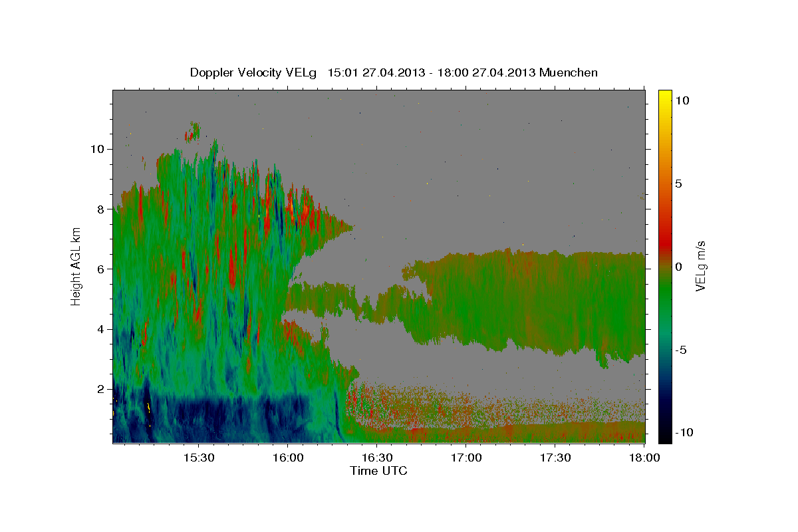The width and height of the screenshot is (798, 532).
Task: Click the yellow top of the colorbar
Action: pos(664,96)
